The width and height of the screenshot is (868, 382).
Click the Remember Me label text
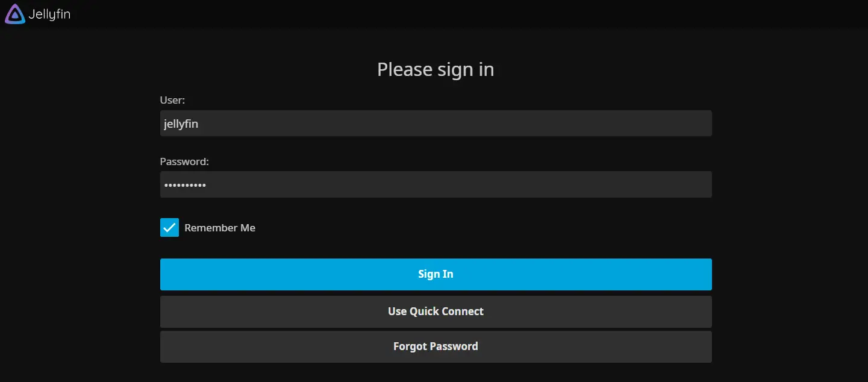tap(220, 228)
